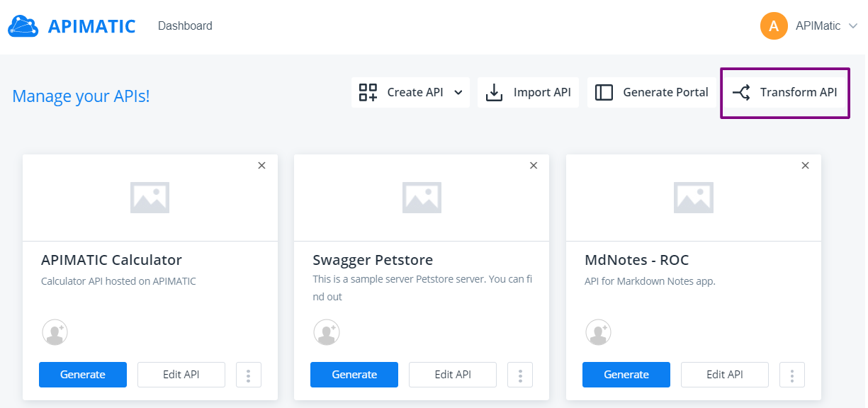
Task: Click Edit API for MdNotes - ROC
Action: click(725, 375)
